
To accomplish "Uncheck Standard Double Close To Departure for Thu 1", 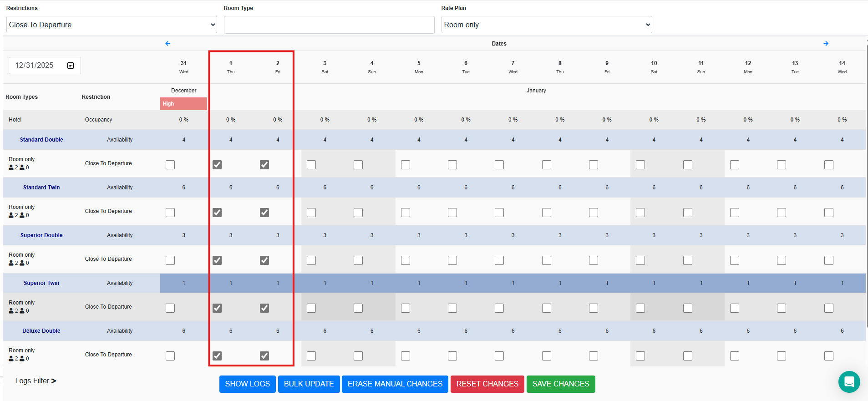I will click(217, 165).
